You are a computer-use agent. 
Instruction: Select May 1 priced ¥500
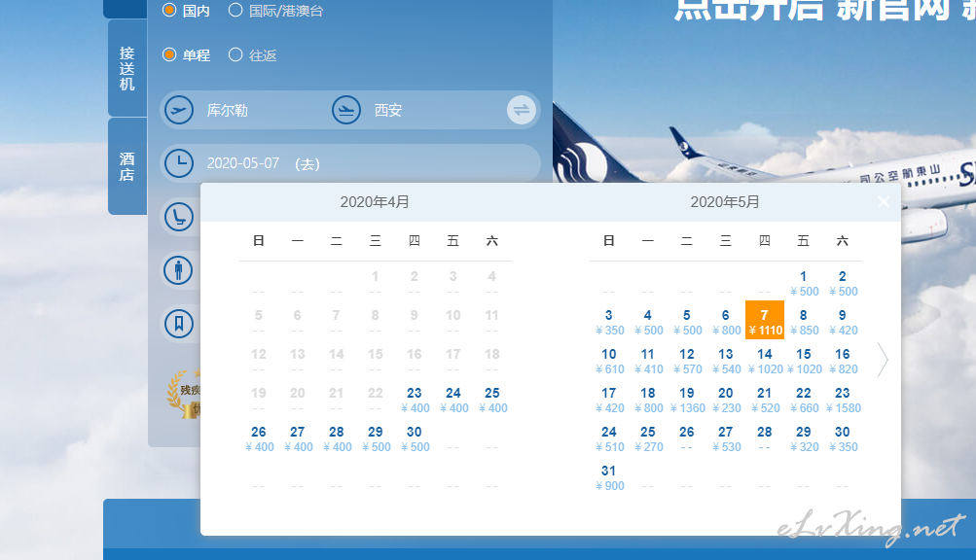(x=804, y=283)
